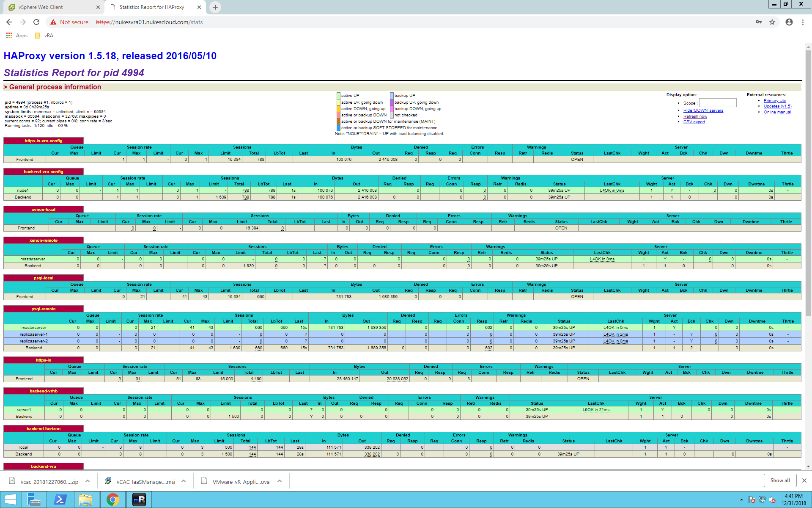Expand options for VMware-vR-Appli ova download
The width and height of the screenshot is (812, 508).
280,481
